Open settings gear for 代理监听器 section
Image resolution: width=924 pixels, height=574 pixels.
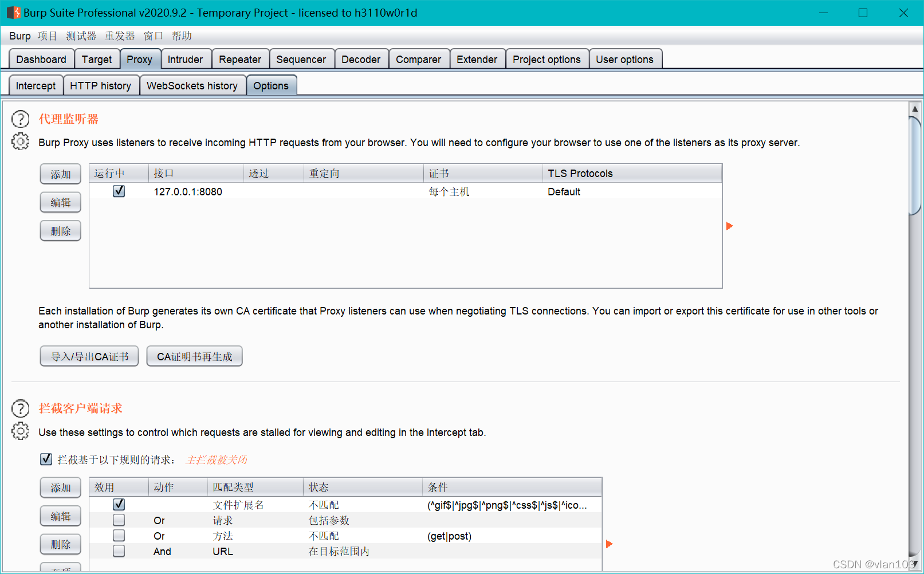[x=21, y=141]
